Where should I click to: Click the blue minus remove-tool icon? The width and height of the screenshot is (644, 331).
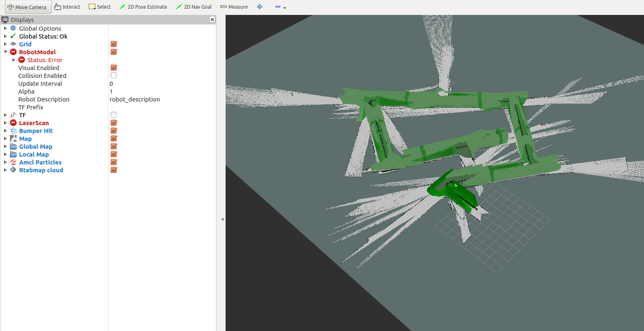[x=278, y=7]
